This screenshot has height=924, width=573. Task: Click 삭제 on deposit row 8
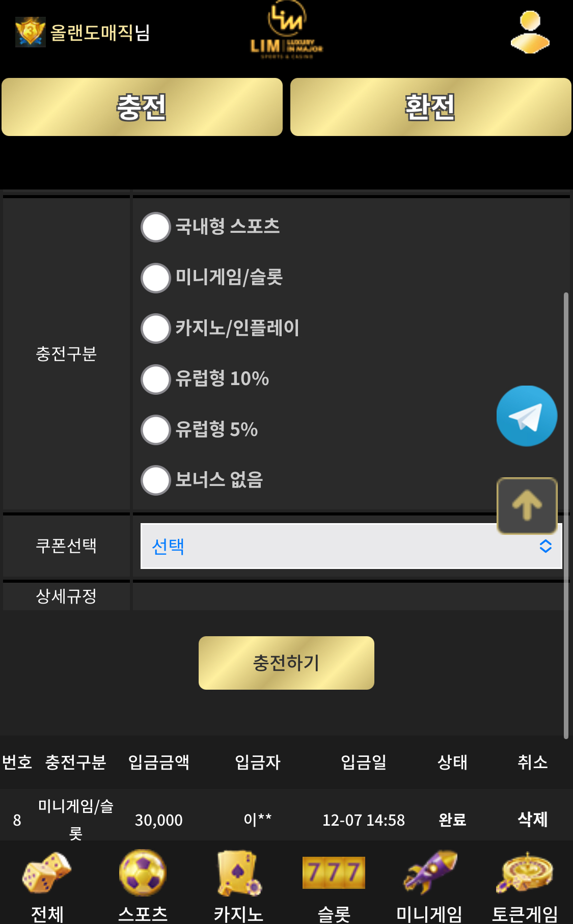pyautogui.click(x=532, y=819)
